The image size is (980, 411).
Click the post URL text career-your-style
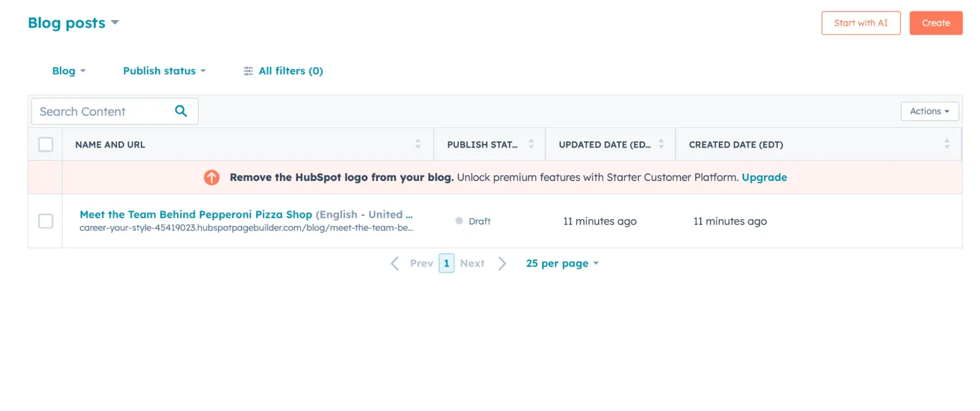coord(246,228)
